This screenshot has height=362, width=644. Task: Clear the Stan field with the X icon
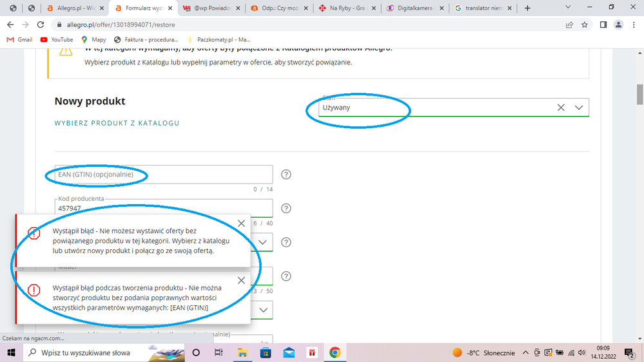point(561,108)
